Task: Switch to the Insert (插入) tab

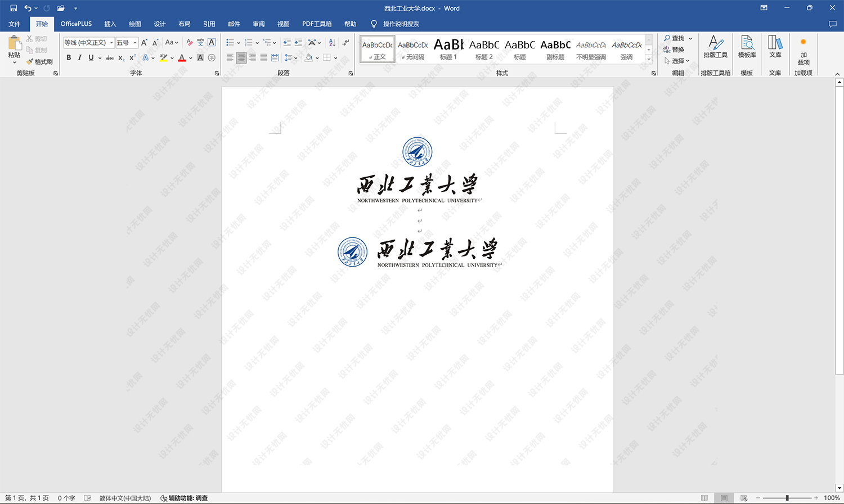Action: 110,24
